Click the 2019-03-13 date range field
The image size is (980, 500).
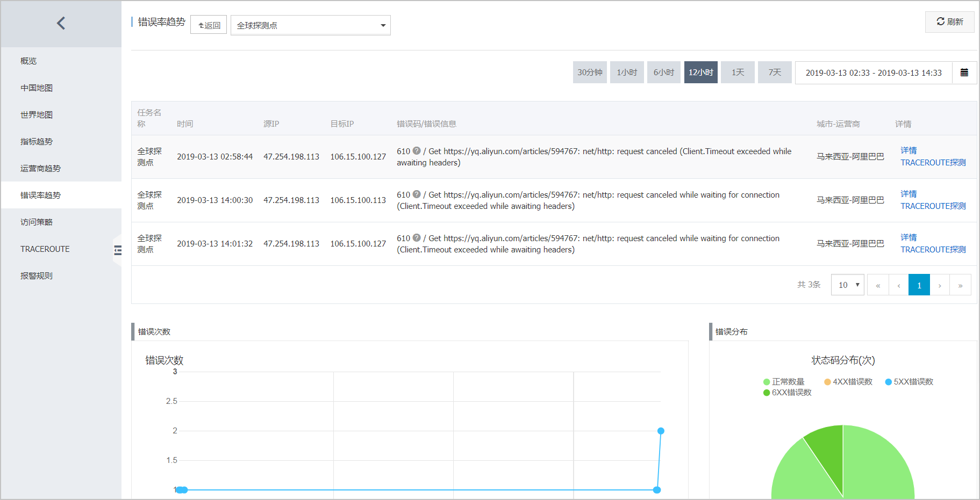click(874, 73)
